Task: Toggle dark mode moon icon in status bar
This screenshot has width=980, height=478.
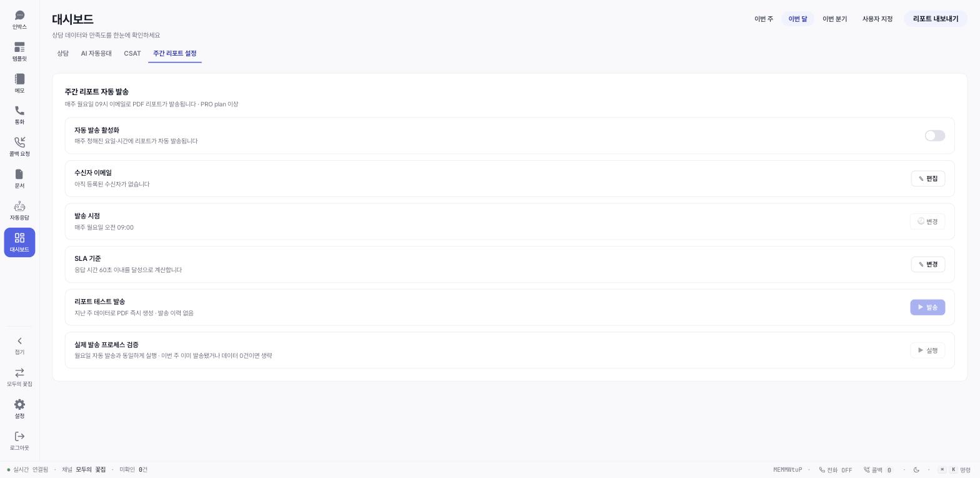Action: [916, 470]
